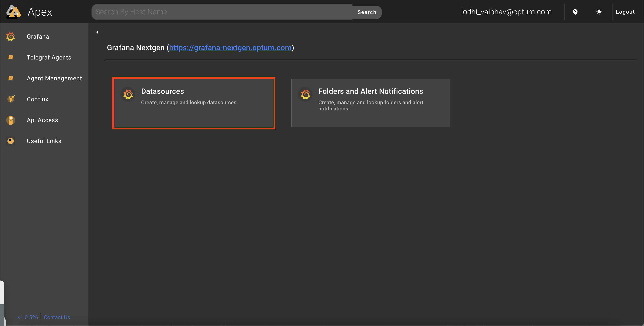Click the Agent Management sidebar icon
Viewport: 644px width, 326px height.
coord(10,78)
